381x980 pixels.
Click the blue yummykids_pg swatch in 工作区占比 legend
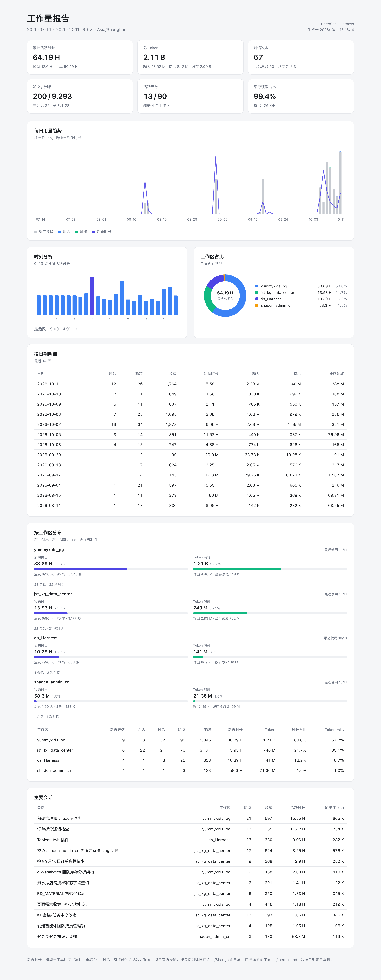tap(257, 286)
